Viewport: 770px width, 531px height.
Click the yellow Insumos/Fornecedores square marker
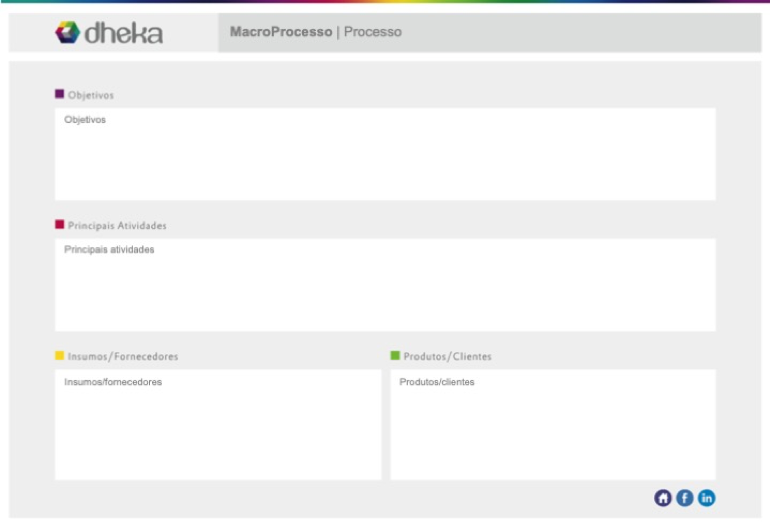59,356
